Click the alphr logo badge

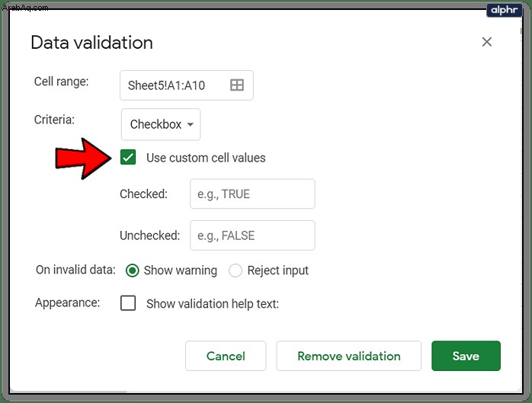504,10
